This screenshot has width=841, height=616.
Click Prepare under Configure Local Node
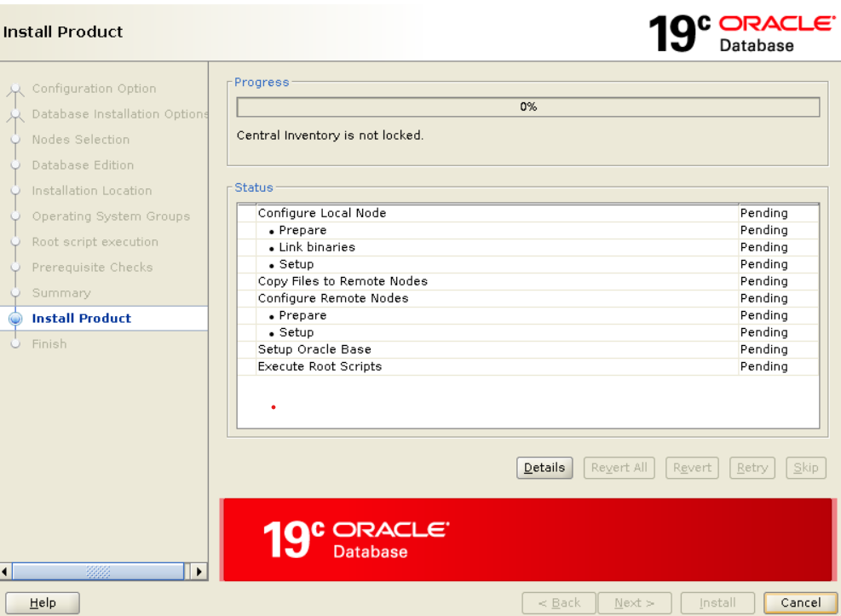coord(302,230)
